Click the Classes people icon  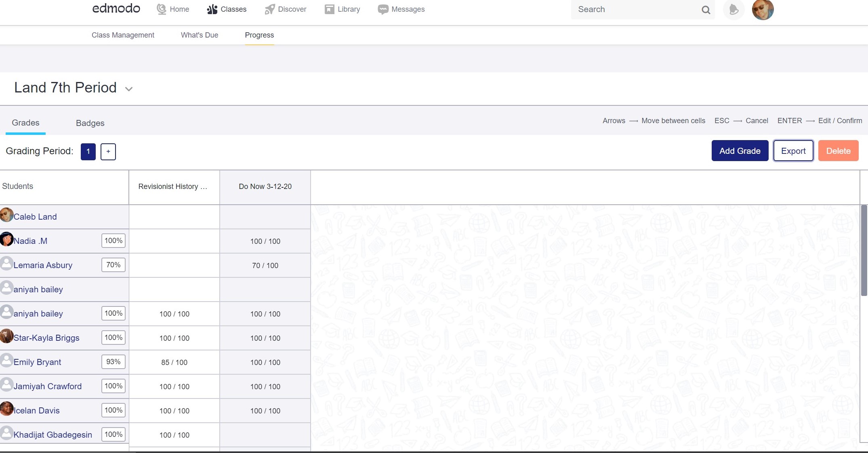[x=212, y=9]
